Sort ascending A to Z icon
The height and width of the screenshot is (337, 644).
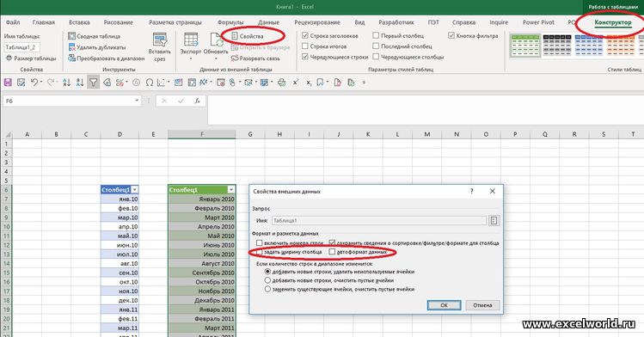point(66,83)
